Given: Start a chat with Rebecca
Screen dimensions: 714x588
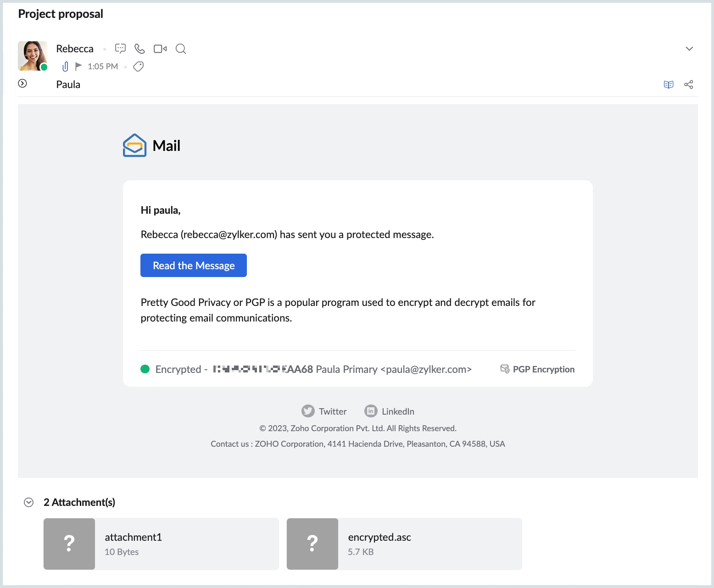Looking at the screenshot, I should [x=120, y=49].
